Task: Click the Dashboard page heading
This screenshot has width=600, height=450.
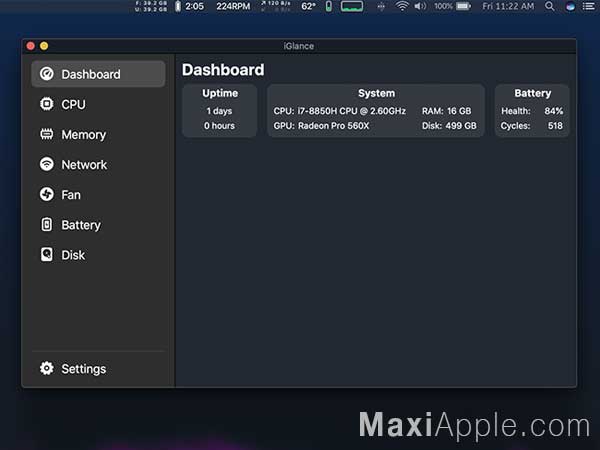Action: click(x=223, y=70)
